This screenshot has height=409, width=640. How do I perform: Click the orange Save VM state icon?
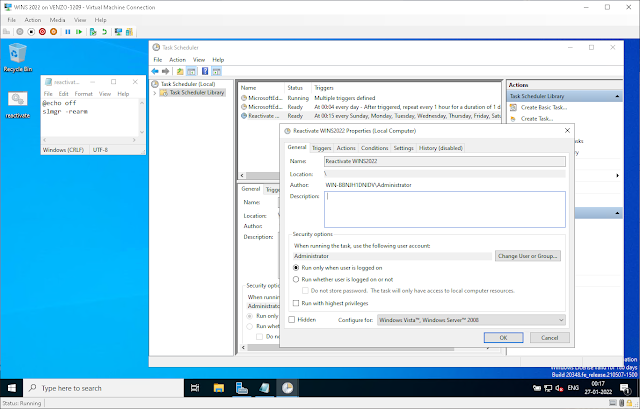[53, 31]
